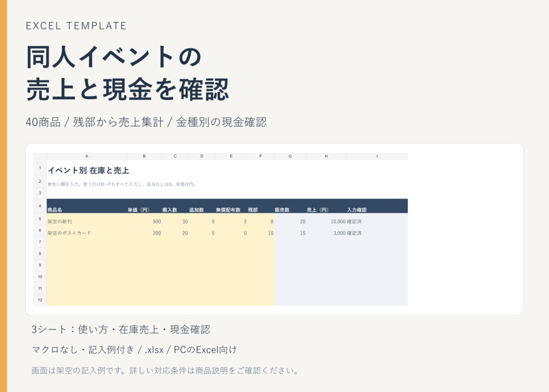Select column header E
Image resolution: width=549 pixels, height=392 pixels.
(x=231, y=156)
